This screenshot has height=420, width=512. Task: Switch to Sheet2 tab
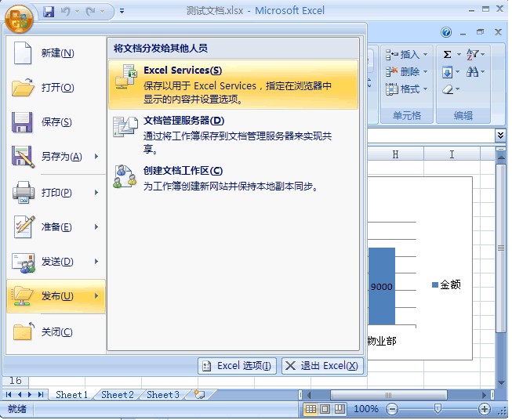[x=118, y=395]
